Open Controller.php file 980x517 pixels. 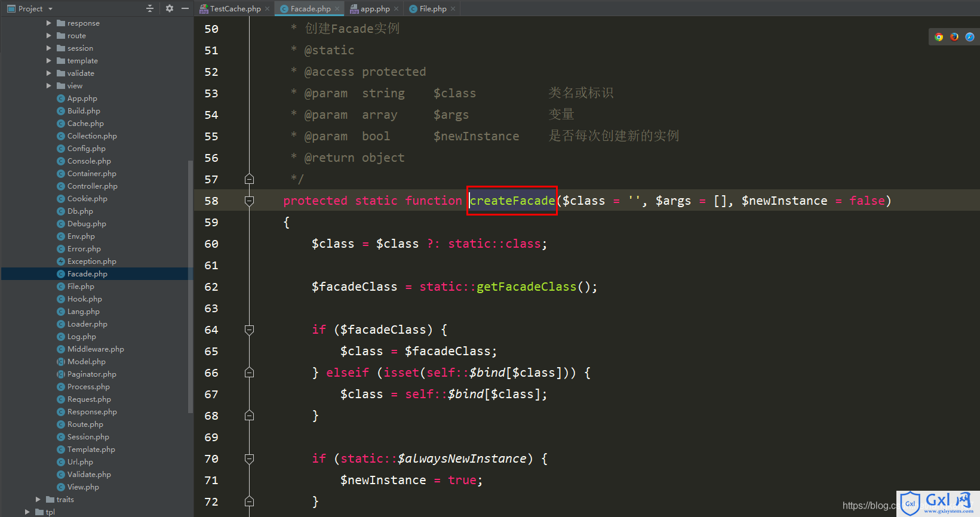click(92, 186)
